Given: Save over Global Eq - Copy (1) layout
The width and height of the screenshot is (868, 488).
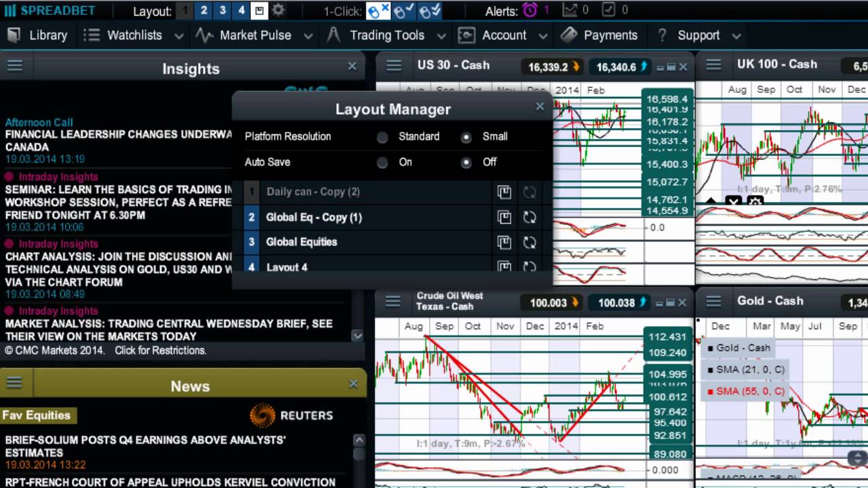Looking at the screenshot, I should (504, 218).
